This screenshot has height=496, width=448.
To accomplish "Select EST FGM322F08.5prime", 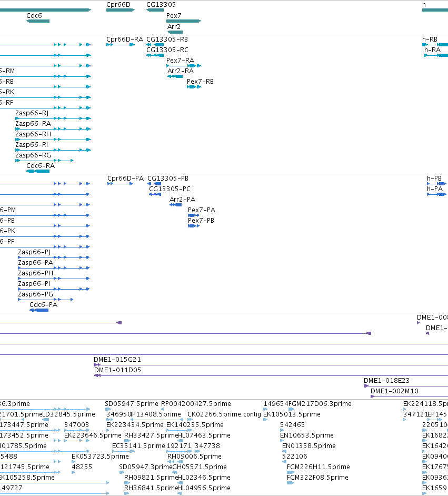I will click(x=317, y=478).
